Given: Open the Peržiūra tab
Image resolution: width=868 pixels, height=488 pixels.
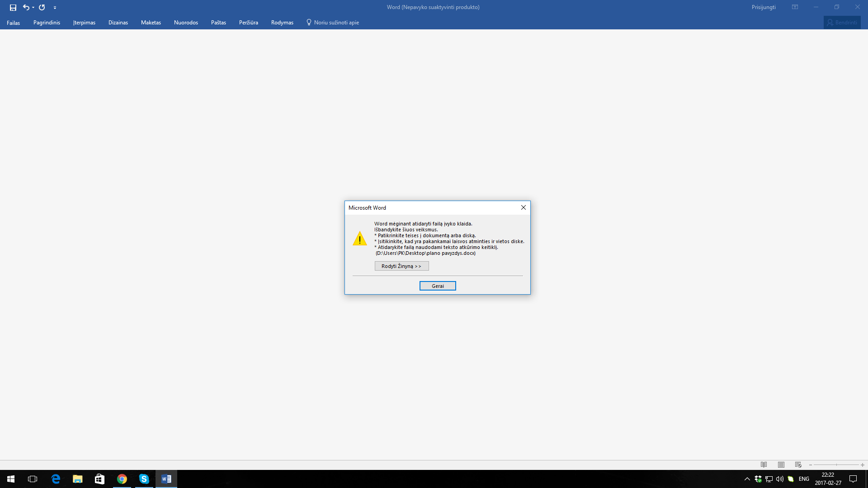Looking at the screenshot, I should coord(249,23).
